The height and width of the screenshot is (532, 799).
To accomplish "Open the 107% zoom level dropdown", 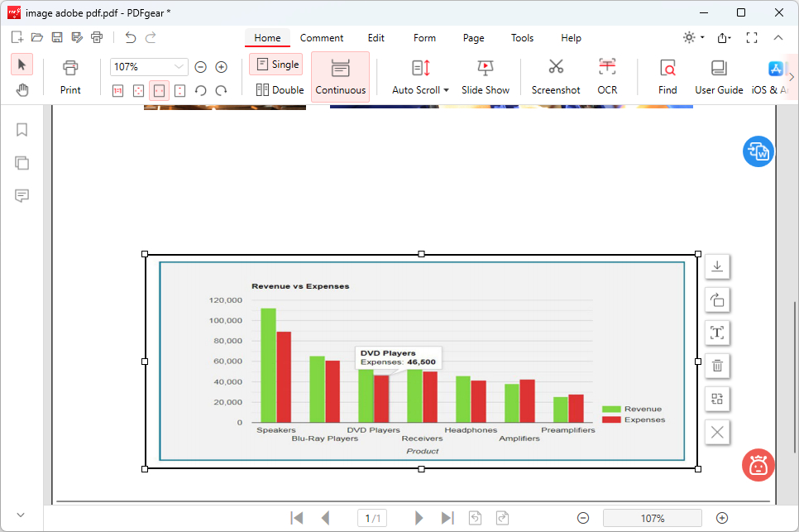I will (x=179, y=67).
